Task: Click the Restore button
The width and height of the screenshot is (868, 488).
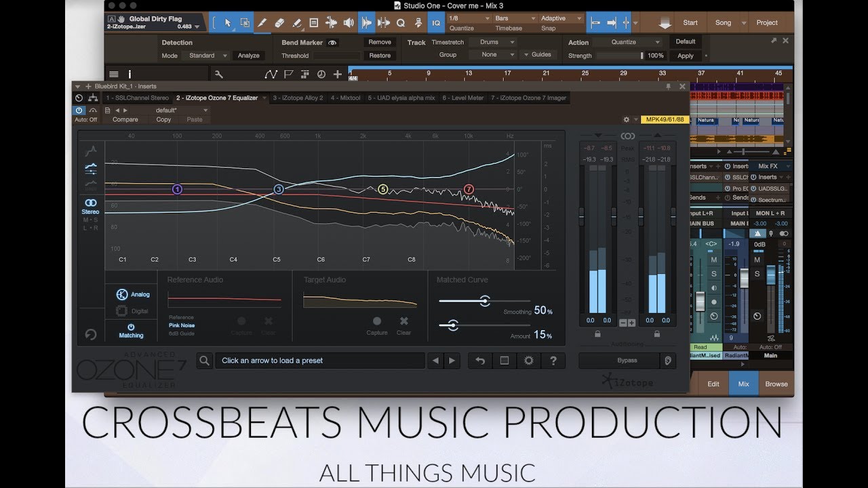Action: 380,56
